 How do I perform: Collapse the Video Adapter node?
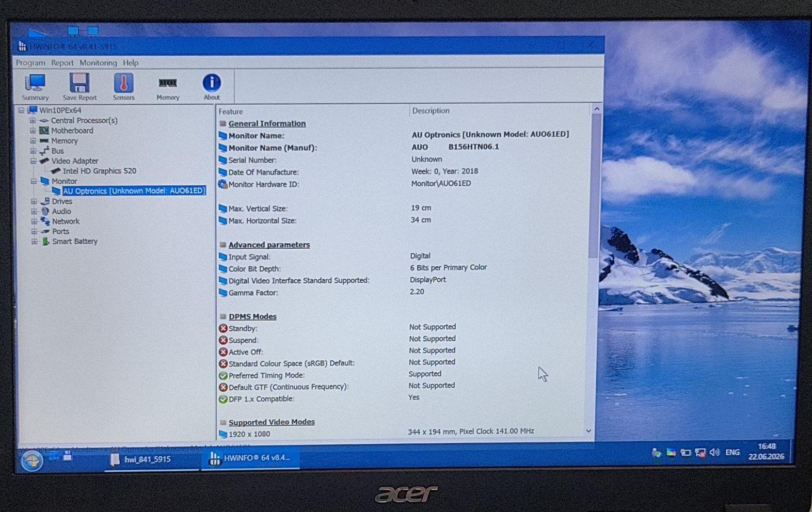coord(33,161)
